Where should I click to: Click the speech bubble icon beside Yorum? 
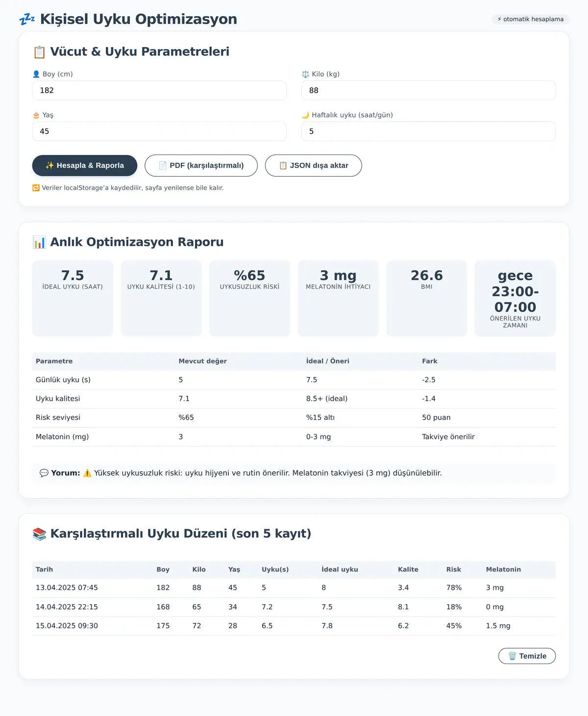pyautogui.click(x=44, y=473)
